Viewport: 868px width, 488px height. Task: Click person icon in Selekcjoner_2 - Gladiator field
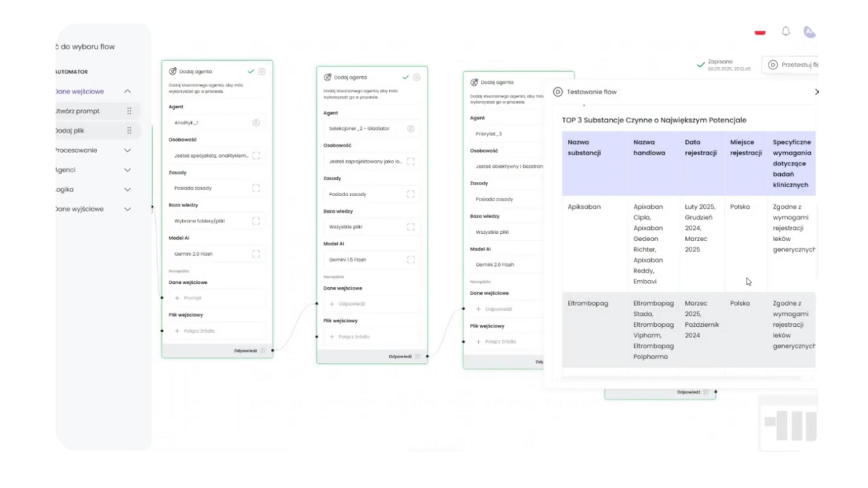point(410,129)
